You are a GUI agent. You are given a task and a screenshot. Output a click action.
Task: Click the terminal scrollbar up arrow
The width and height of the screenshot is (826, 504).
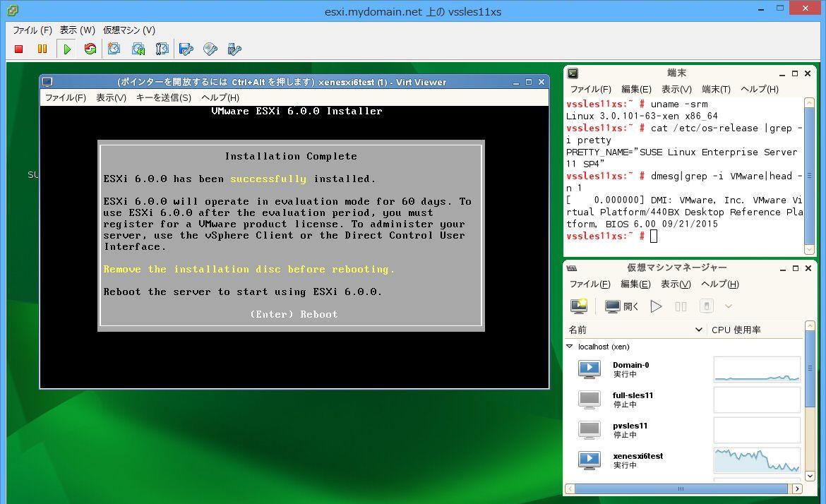point(810,102)
